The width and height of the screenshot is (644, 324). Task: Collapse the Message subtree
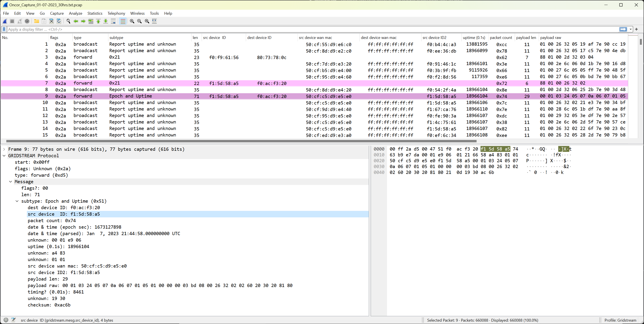pos(10,181)
